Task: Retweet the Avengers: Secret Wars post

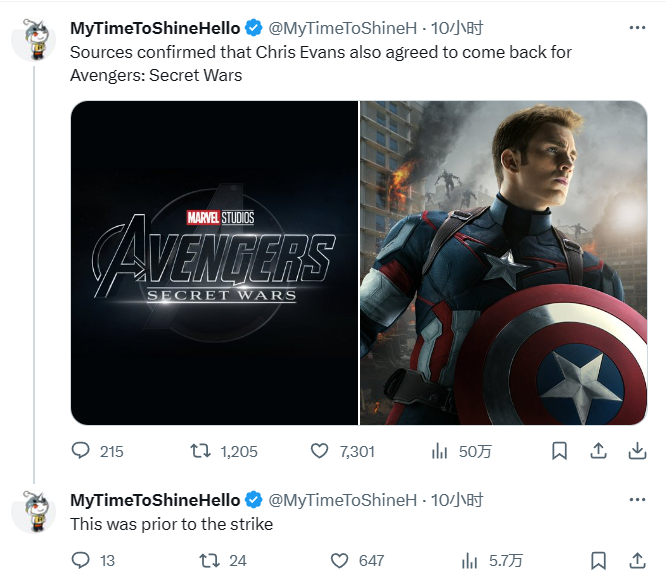Action: coord(200,451)
